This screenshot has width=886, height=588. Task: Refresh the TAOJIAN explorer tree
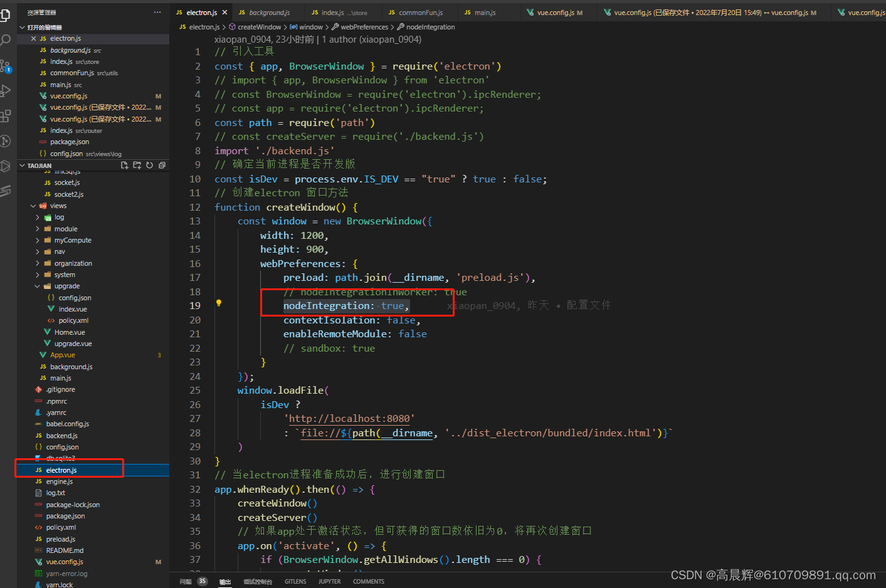[x=149, y=165]
